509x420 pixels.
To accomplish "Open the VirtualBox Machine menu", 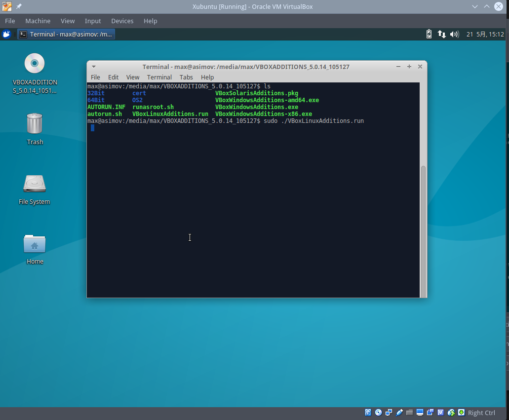I will [x=38, y=21].
